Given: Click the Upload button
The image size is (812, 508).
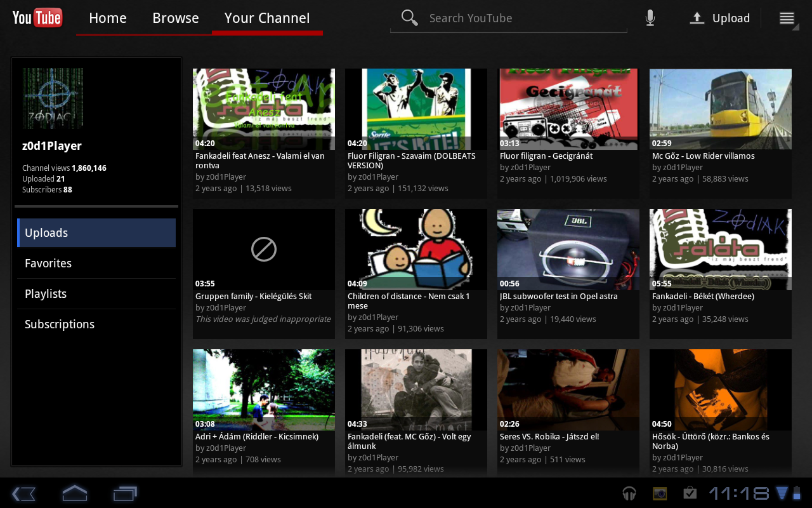Looking at the screenshot, I should (x=720, y=18).
